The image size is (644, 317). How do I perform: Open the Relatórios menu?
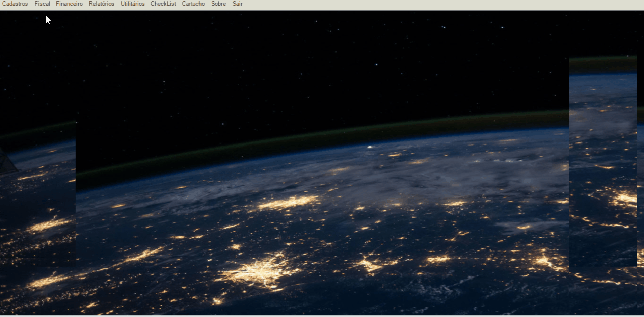102,4
